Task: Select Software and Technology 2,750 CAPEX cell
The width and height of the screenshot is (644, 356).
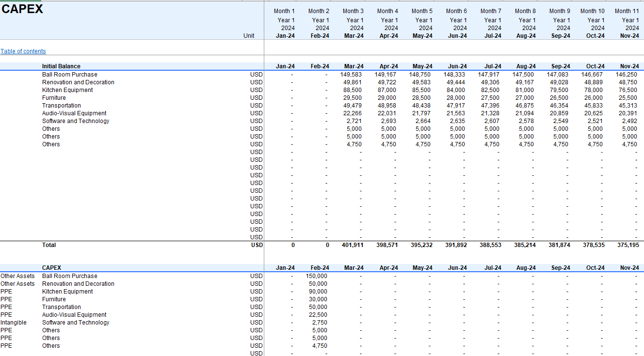Action: (320, 323)
